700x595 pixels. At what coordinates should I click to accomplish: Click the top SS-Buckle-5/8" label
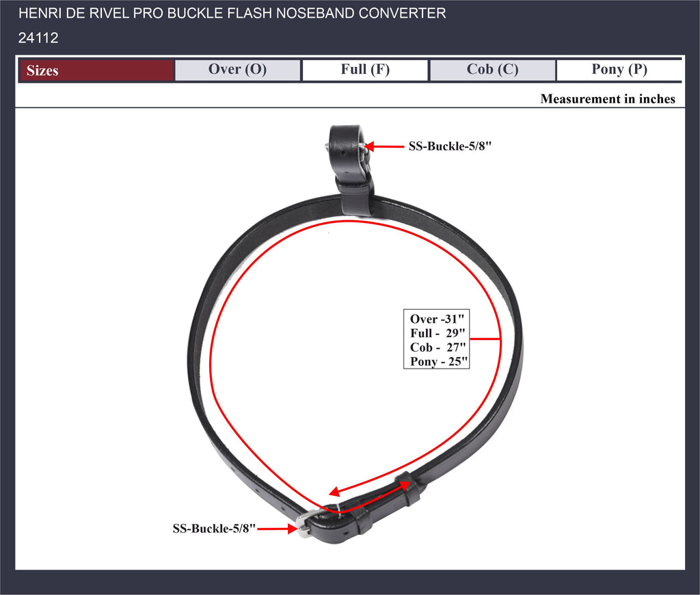450,146
